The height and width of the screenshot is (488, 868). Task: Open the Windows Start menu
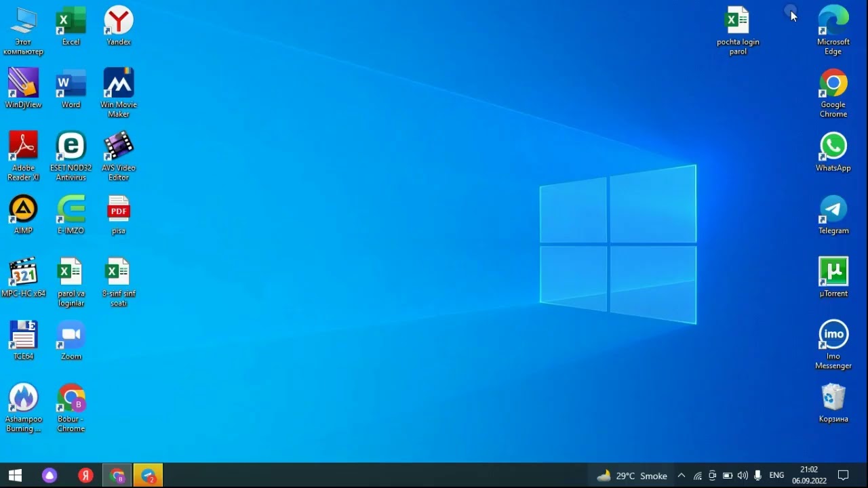(x=15, y=475)
